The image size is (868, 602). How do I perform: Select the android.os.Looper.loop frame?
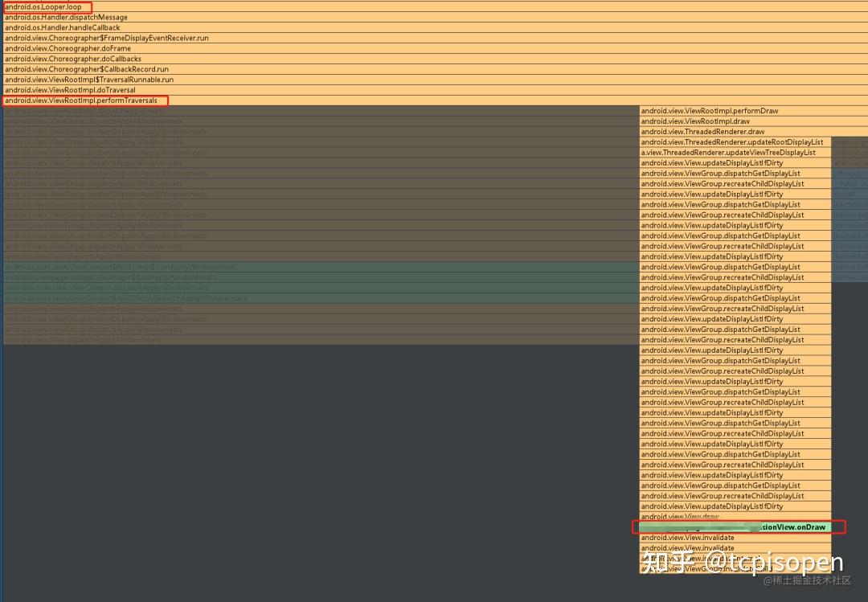coord(435,7)
